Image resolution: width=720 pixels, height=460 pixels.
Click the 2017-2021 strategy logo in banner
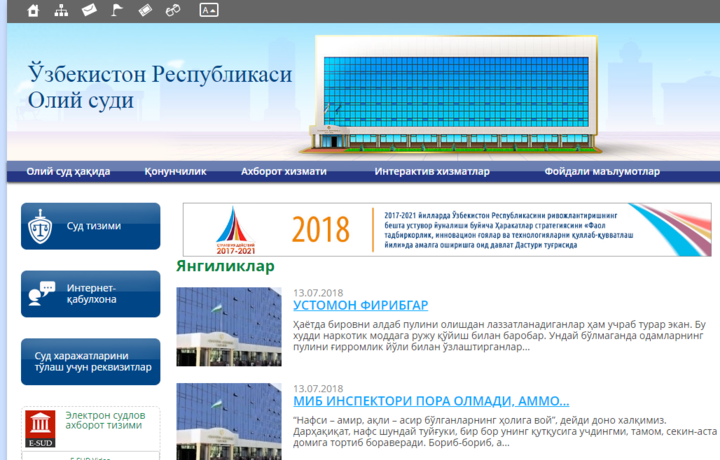(x=235, y=230)
